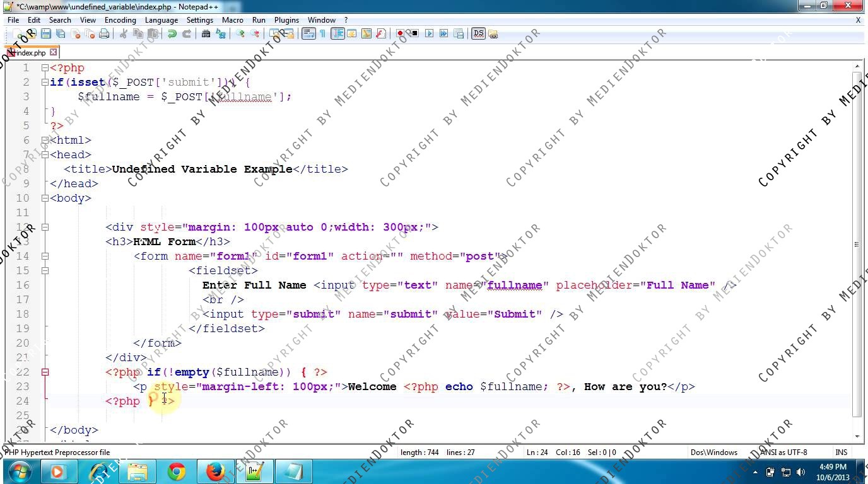The height and width of the screenshot is (484, 868).
Task: Open the Plugins menu
Action: coord(286,20)
